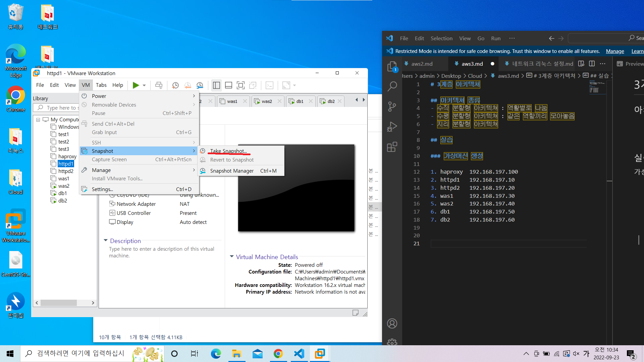Click the VMware Workstation desktop icon

pos(15,225)
